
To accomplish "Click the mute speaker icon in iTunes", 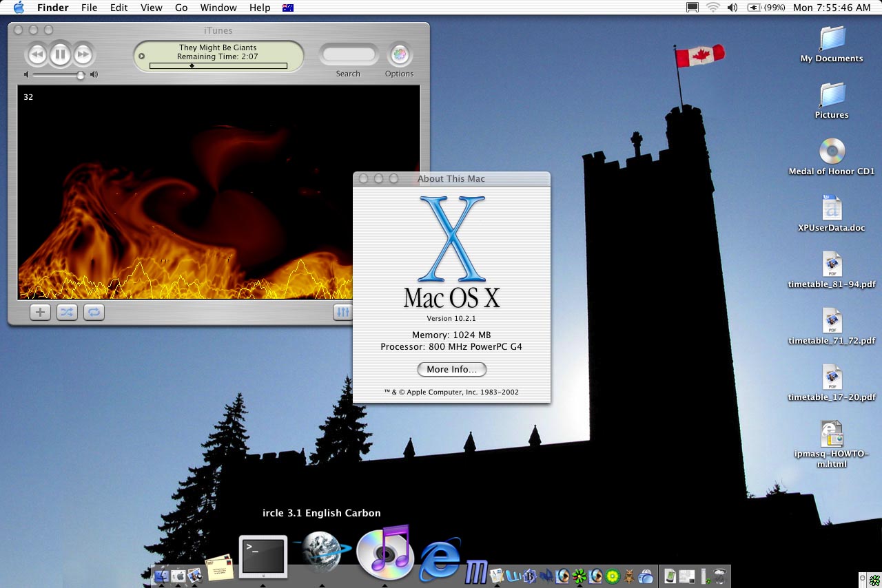I will pyautogui.click(x=27, y=74).
